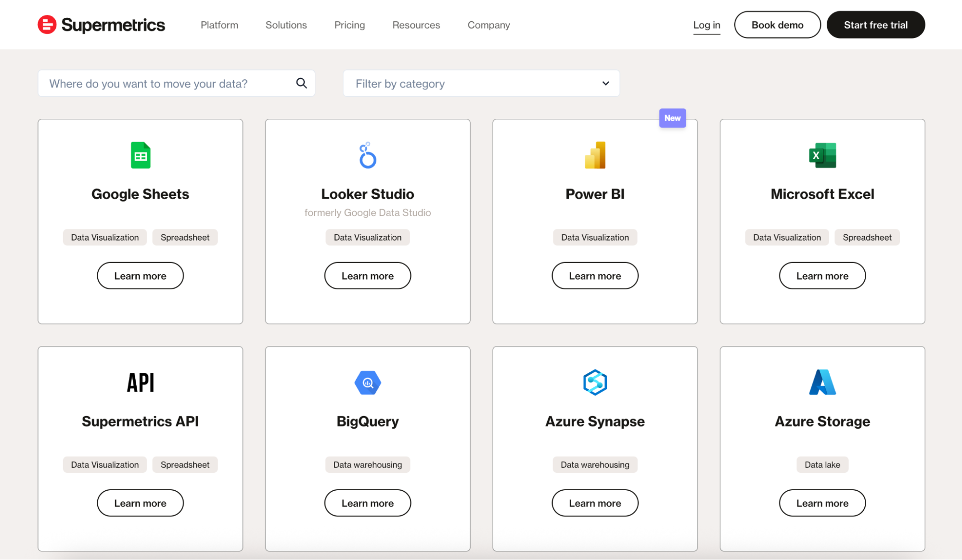This screenshot has width=962, height=560.
Task: Click the search magnifier icon
Action: point(301,83)
